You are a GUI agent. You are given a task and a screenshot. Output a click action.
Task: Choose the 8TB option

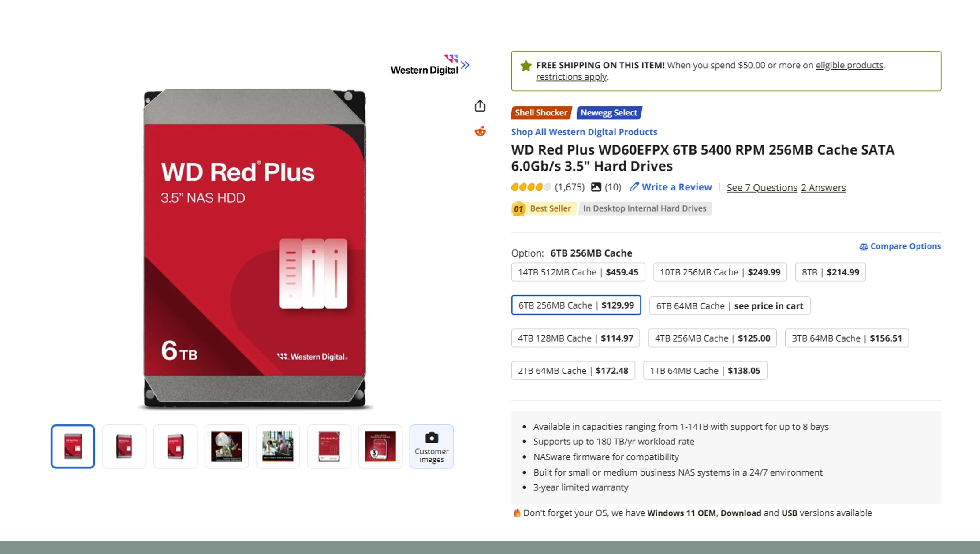point(830,272)
